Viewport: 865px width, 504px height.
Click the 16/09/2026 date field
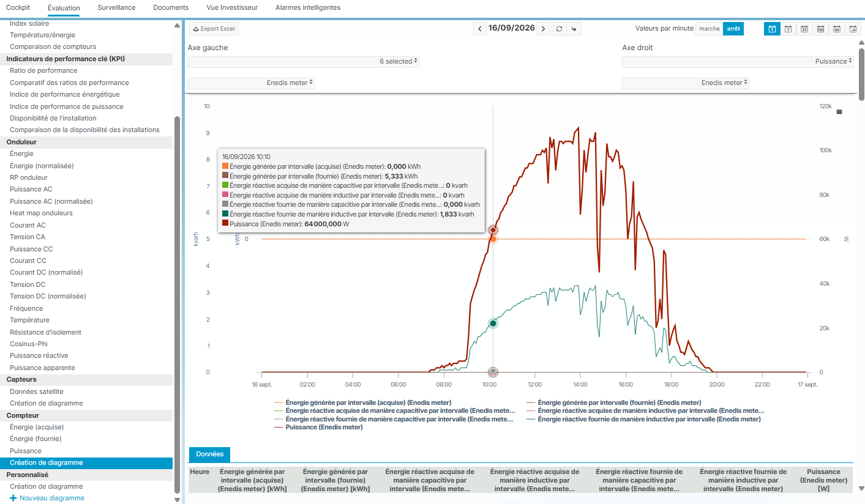point(512,28)
